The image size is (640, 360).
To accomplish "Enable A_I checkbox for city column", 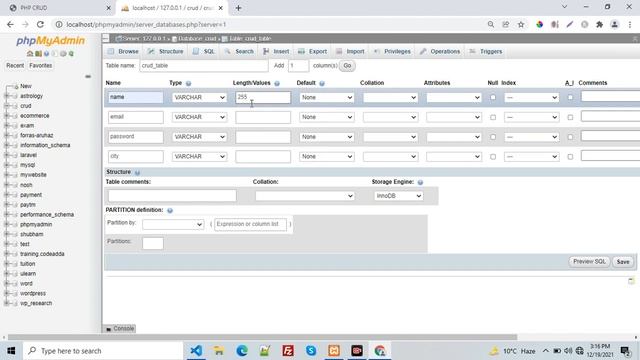I will (x=570, y=157).
